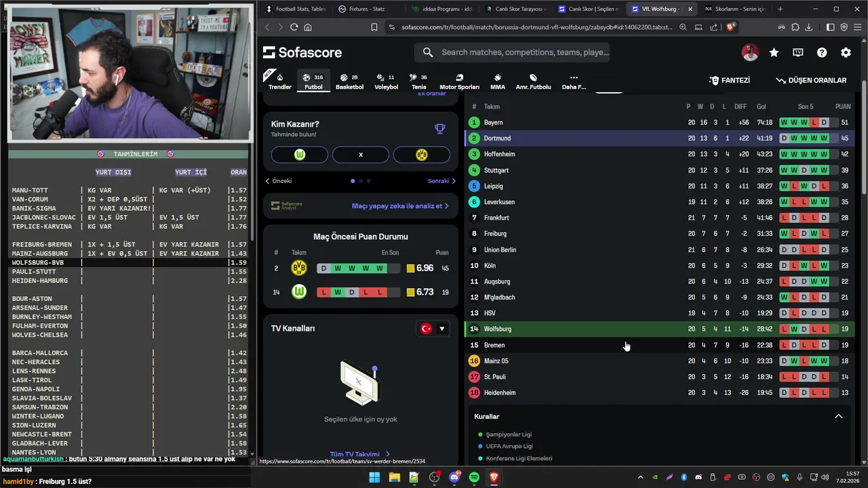Open Wolfsburg logo in pre-match standings
The image size is (868, 488).
(299, 292)
